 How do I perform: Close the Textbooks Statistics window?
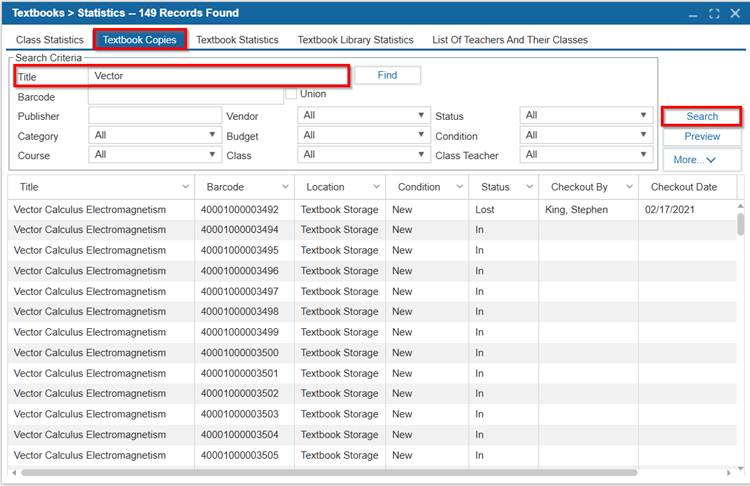pyautogui.click(x=735, y=13)
